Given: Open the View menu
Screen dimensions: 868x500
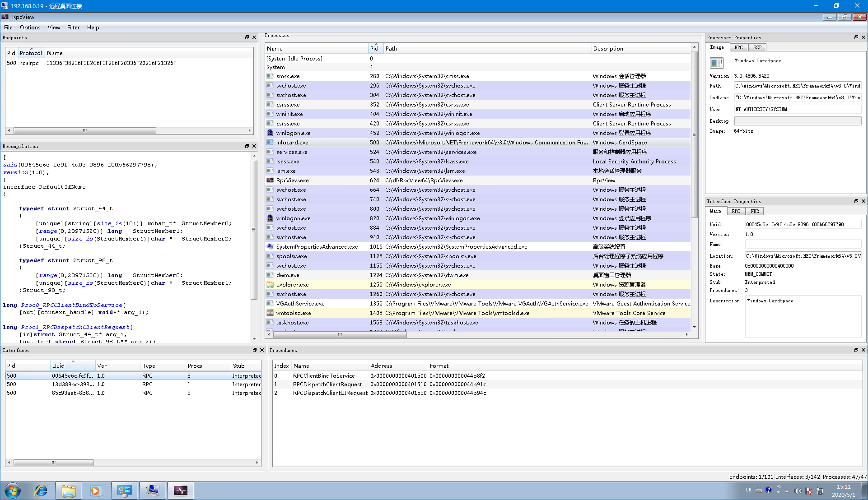Looking at the screenshot, I should (54, 28).
